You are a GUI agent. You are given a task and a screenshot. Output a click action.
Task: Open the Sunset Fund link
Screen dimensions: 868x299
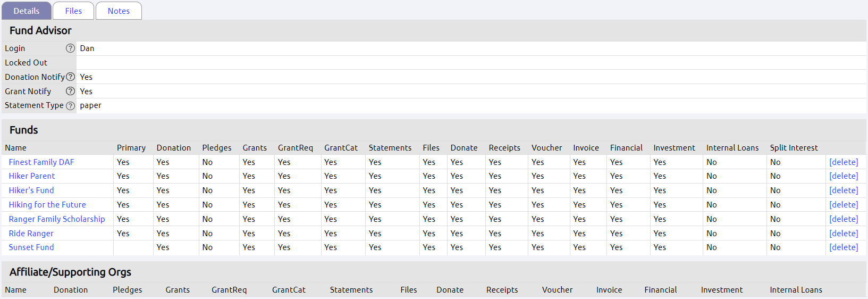pos(31,247)
